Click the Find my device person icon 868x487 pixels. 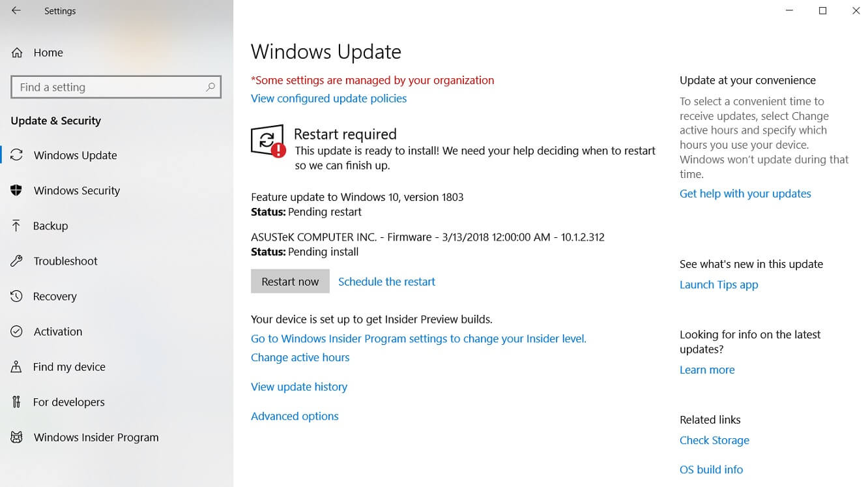click(17, 366)
